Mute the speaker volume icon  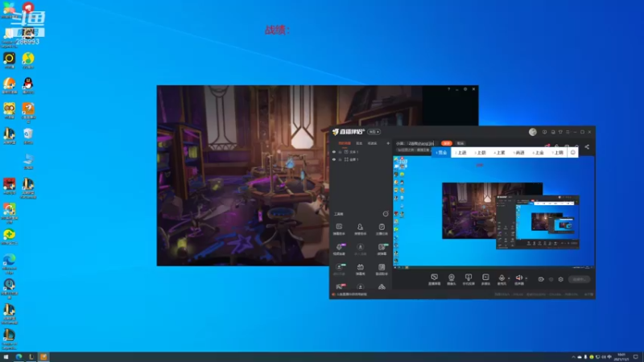tap(519, 279)
